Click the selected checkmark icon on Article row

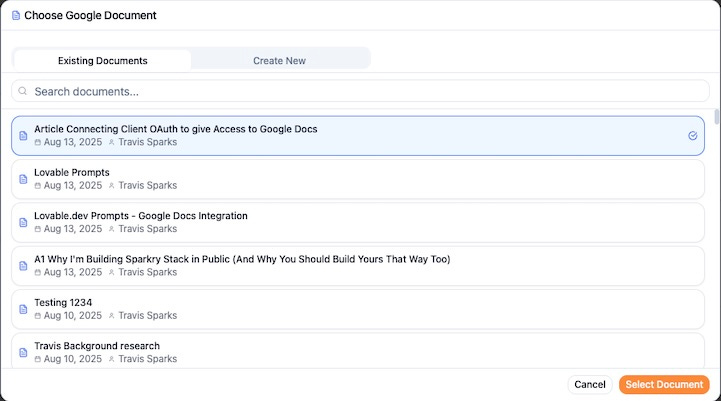click(692, 136)
